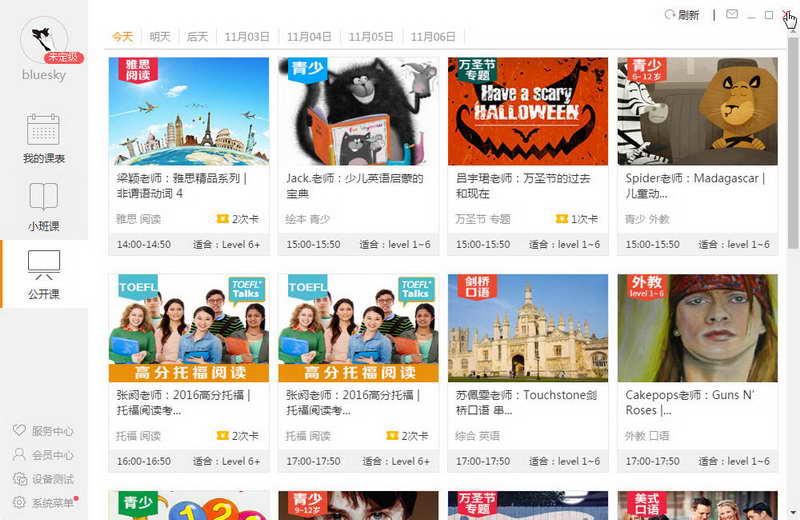Click 外教 口语 tag text

(647, 436)
